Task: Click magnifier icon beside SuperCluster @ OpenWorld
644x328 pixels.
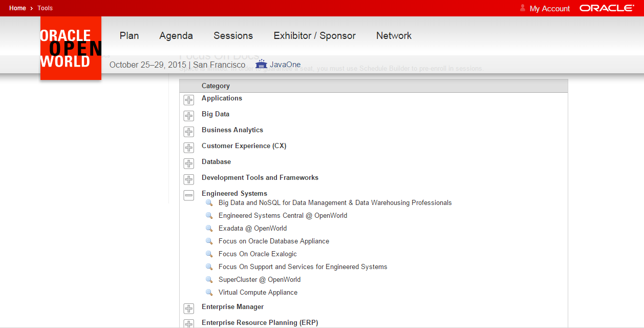Action: click(x=209, y=280)
